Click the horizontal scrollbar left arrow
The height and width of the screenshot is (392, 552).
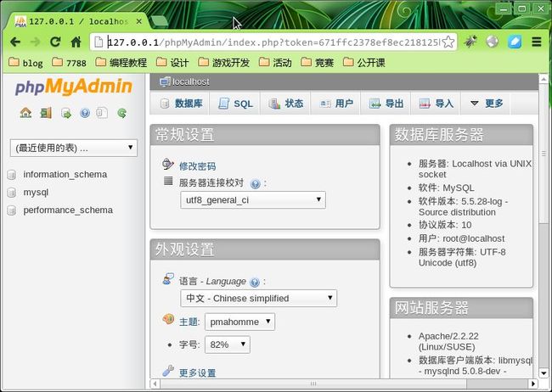(155, 384)
